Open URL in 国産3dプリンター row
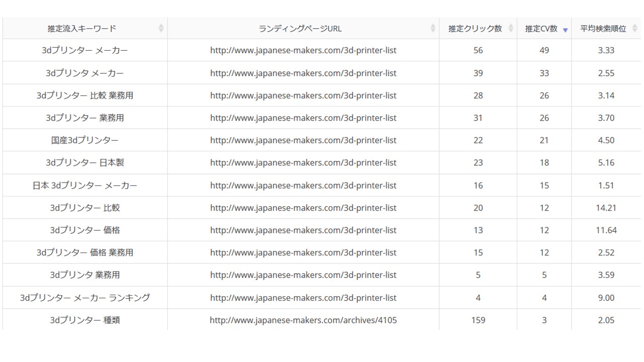The image size is (644, 362). 303,140
